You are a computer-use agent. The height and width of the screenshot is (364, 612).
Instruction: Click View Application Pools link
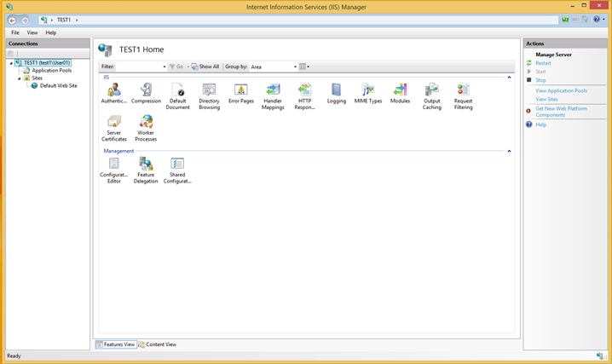click(561, 91)
